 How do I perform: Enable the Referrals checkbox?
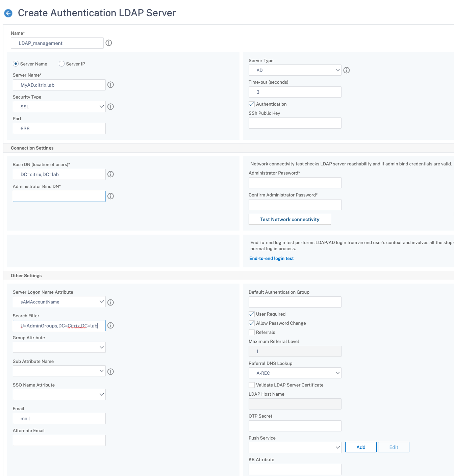(252, 333)
